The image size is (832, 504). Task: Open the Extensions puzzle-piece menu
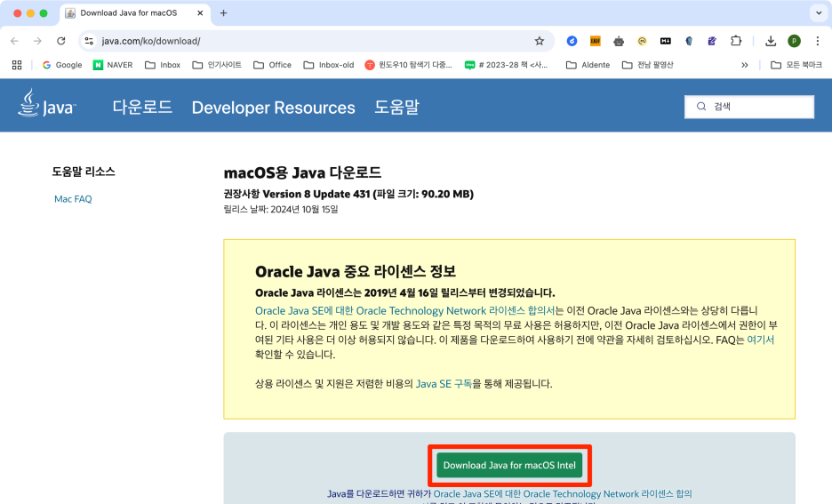pos(736,41)
